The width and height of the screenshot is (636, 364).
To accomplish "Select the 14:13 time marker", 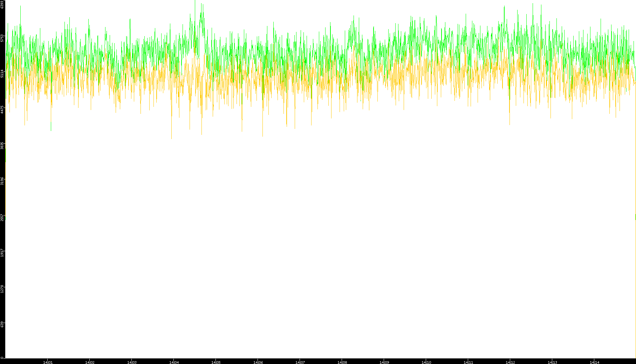I will (x=552, y=362).
